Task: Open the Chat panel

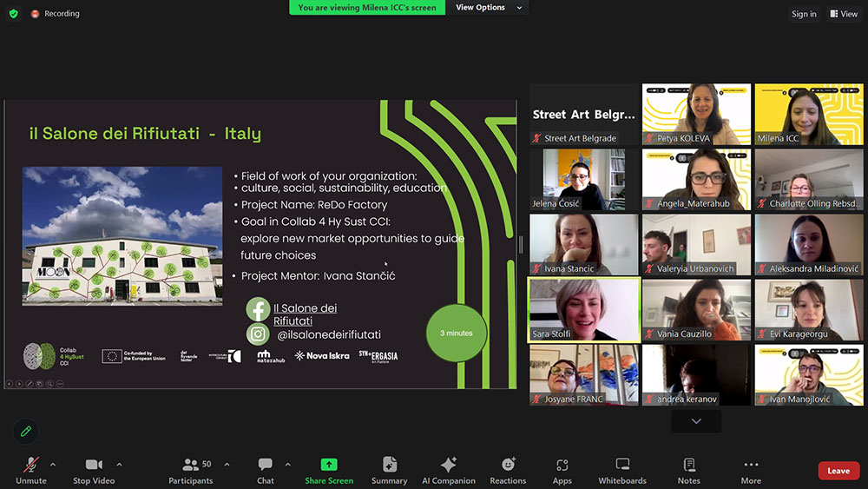Action: click(x=265, y=470)
